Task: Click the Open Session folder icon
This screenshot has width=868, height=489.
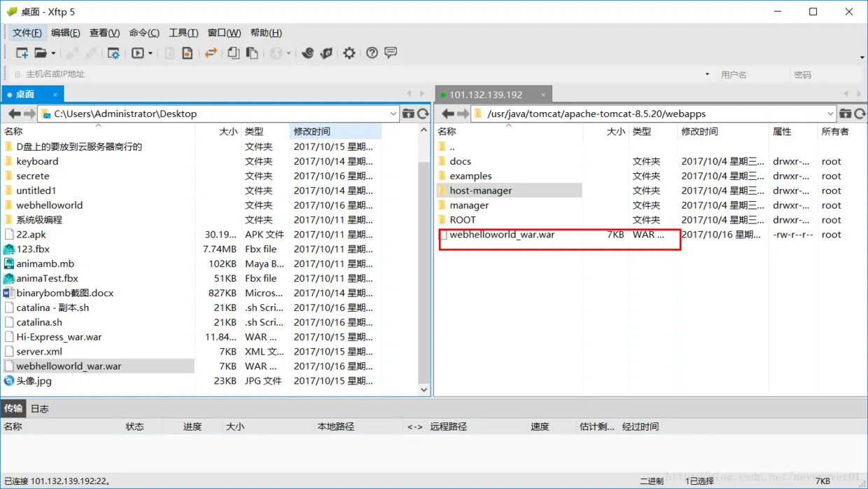Action: 41,53
